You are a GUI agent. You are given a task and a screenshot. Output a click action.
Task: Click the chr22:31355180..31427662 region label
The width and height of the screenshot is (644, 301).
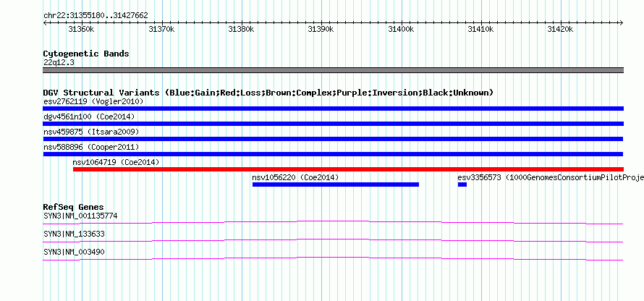point(96,16)
